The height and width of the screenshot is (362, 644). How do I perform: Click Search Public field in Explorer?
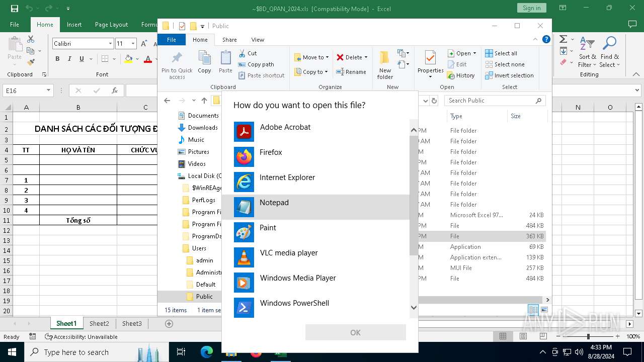click(495, 101)
